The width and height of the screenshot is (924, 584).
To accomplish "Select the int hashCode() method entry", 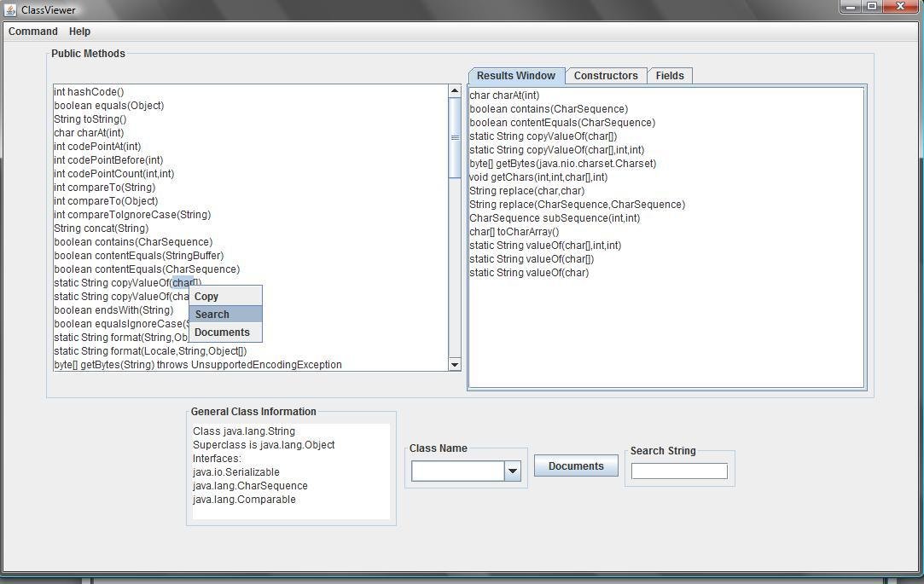I will 87,91.
